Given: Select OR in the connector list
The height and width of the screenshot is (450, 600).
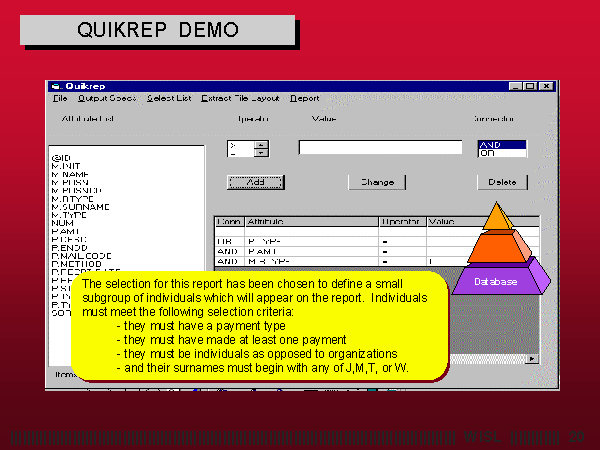Looking at the screenshot, I should 500,153.
